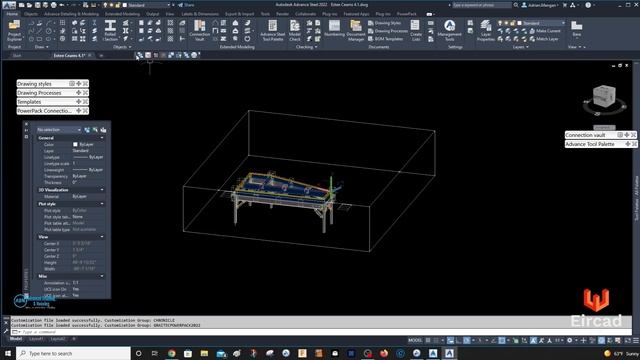640x360 pixels.
Task: Click the Create Lists tool
Action: pos(416,31)
